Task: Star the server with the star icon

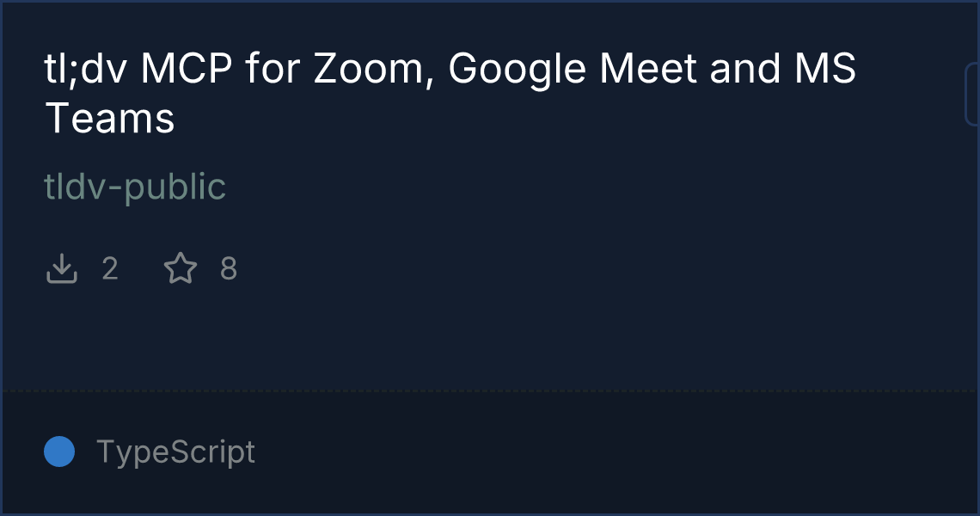Action: click(181, 269)
